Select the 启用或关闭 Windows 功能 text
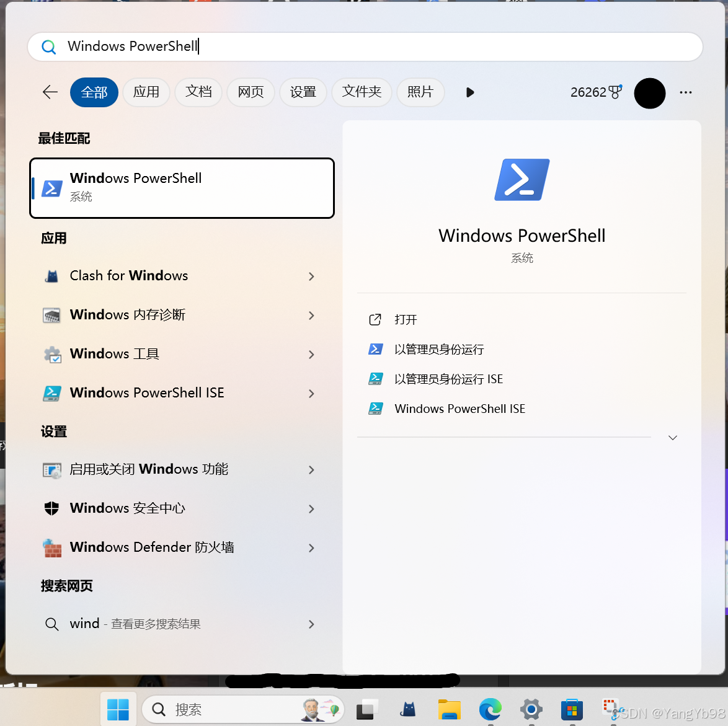This screenshot has width=728, height=726. (x=149, y=469)
